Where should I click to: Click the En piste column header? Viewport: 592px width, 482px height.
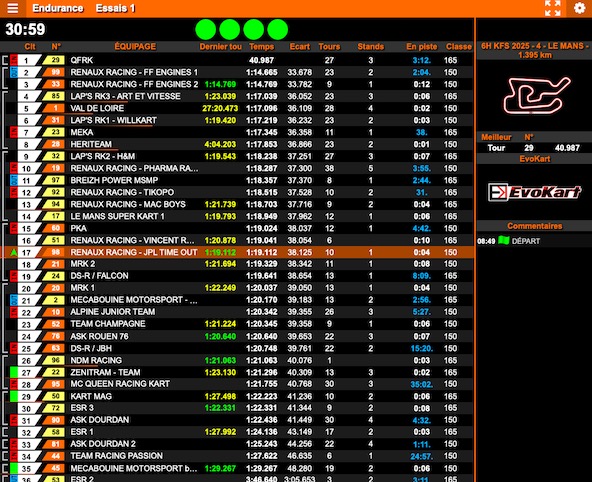tap(422, 46)
